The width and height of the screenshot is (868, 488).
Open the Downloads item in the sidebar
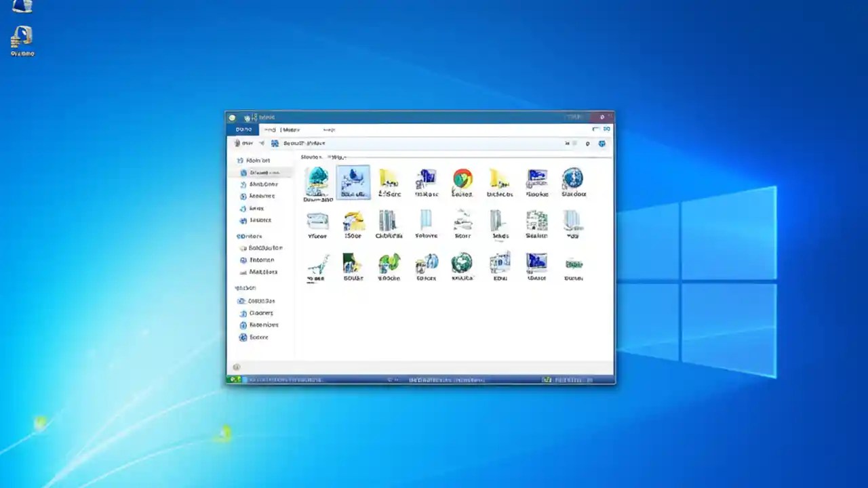[x=262, y=172]
